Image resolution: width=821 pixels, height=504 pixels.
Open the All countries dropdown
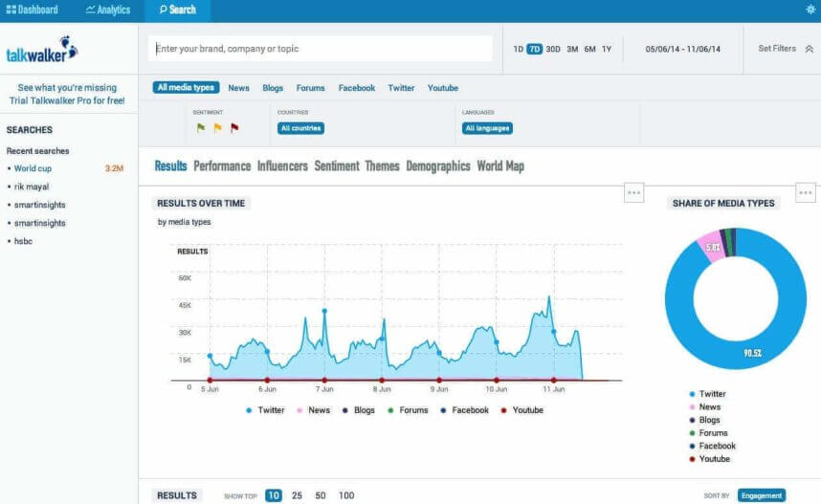tap(300, 128)
